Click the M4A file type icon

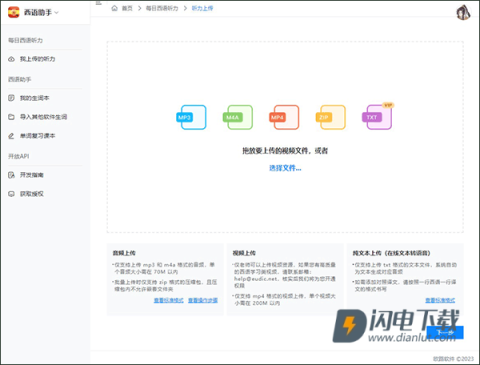pyautogui.click(x=238, y=117)
